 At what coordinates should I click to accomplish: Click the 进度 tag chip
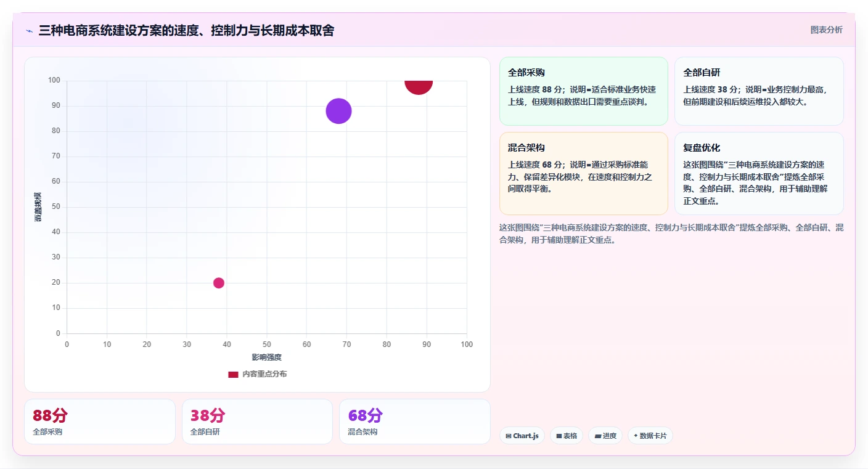[x=605, y=436]
